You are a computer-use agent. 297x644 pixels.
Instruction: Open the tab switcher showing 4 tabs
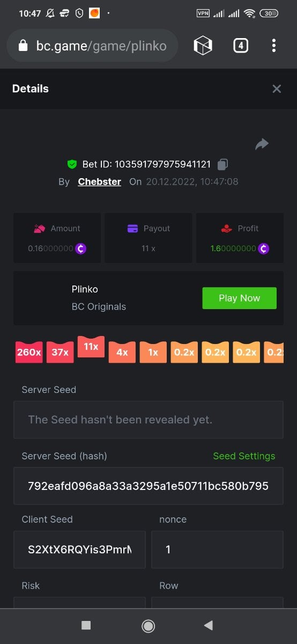coord(241,46)
